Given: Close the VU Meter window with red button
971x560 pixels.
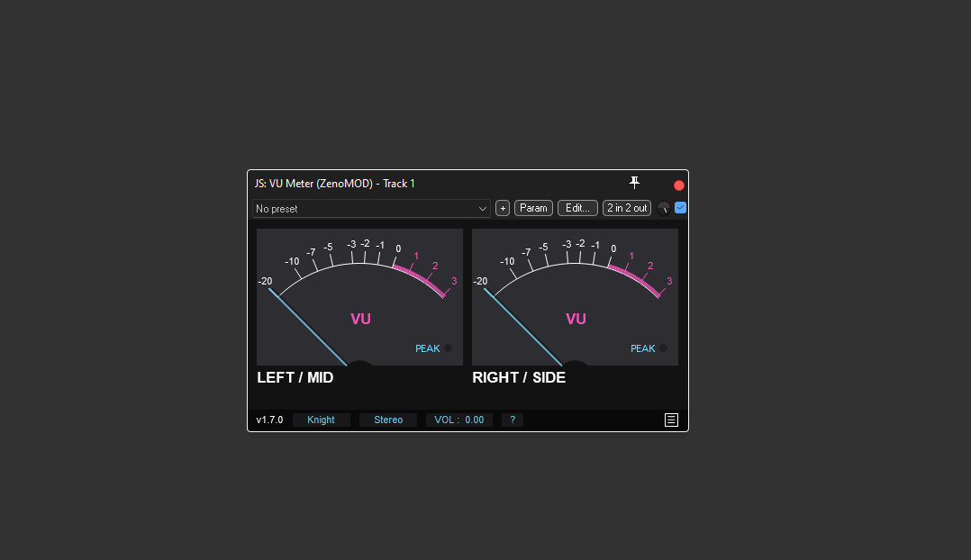Looking at the screenshot, I should coord(679,185).
